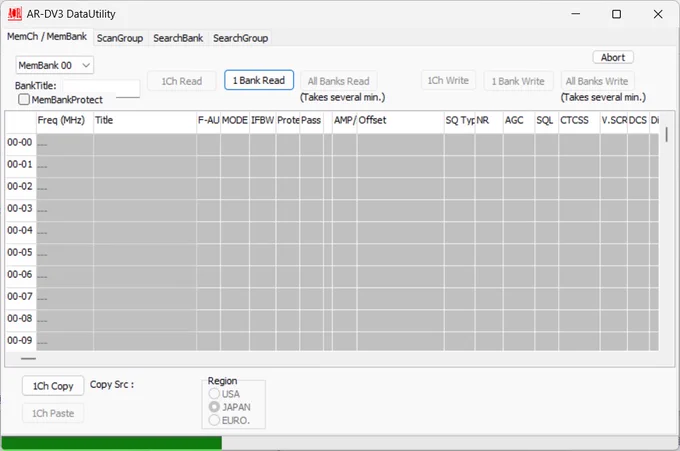Click the MODE column header
Screen dimensions: 680x451
pyautogui.click(x=235, y=121)
